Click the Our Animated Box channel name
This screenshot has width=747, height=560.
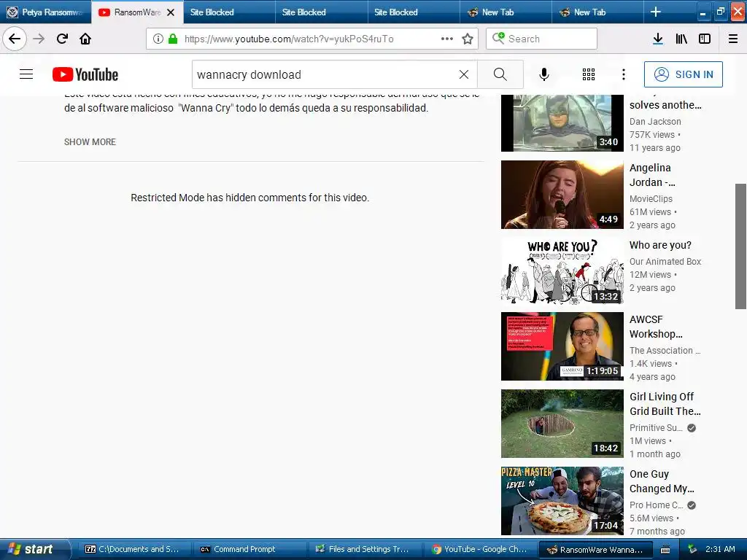pyautogui.click(x=665, y=262)
